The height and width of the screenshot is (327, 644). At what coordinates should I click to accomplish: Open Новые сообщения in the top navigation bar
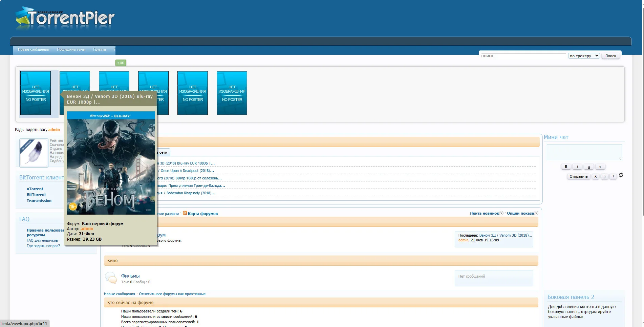click(x=34, y=49)
